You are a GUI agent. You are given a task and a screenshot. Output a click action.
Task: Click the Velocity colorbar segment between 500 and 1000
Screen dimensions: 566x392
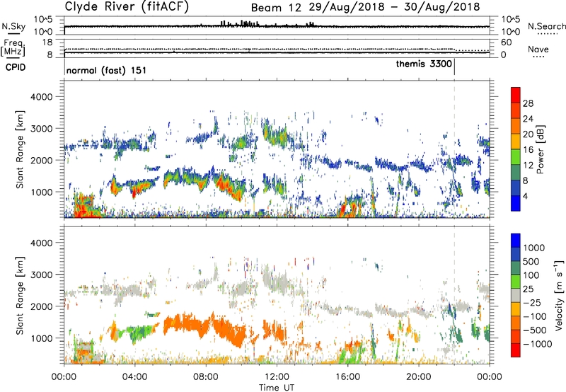(516, 254)
